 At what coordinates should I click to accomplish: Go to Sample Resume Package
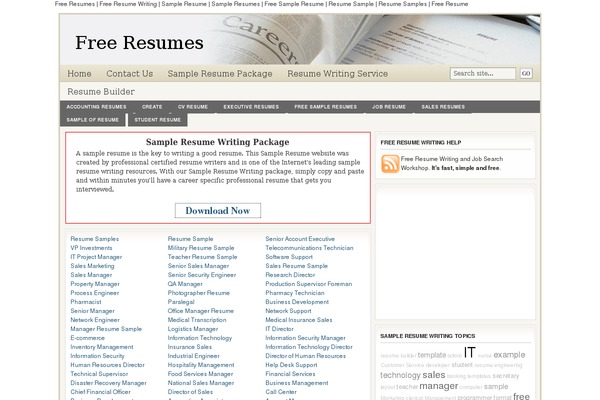point(220,73)
